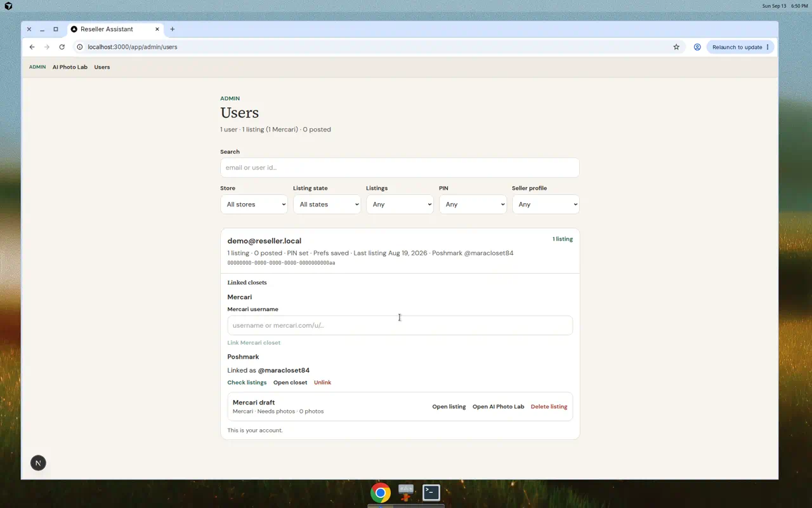
Task: Go to the Users nav item
Action: 102,67
